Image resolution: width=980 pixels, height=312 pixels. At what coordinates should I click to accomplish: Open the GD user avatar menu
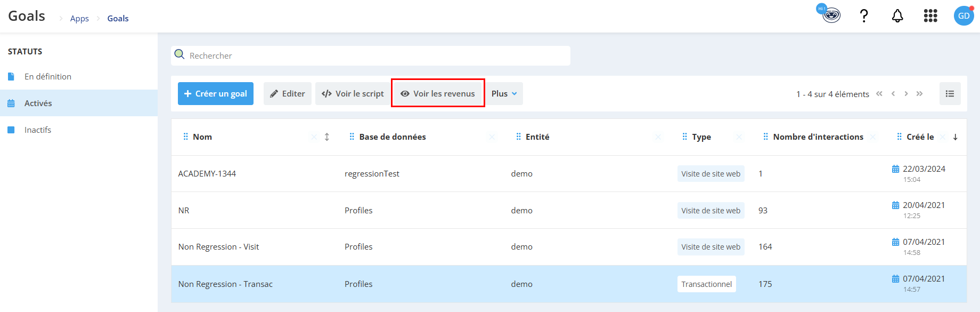(x=963, y=15)
